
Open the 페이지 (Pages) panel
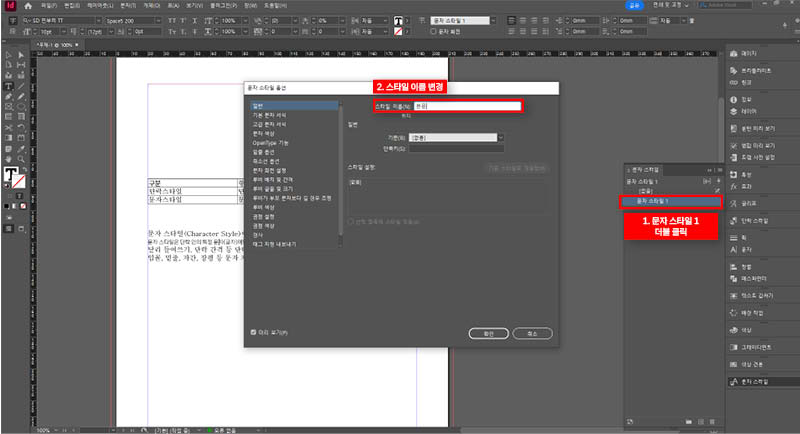tap(745, 54)
